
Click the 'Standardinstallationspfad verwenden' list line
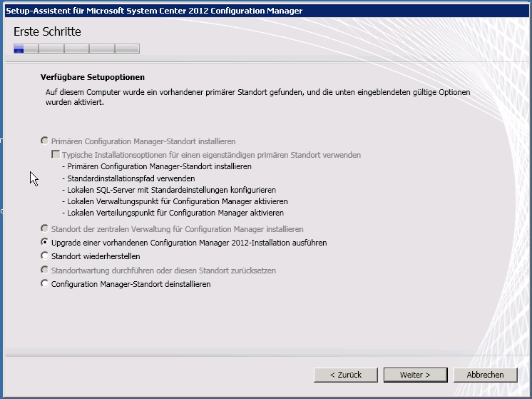(128, 178)
